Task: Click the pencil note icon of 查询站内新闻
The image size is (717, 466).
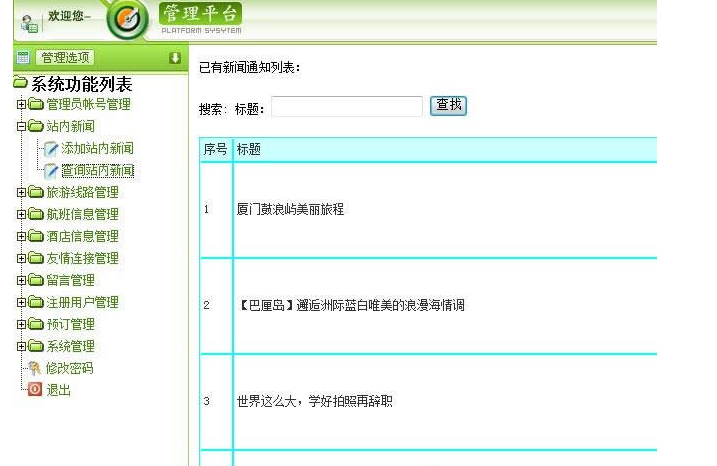Action: (51, 171)
